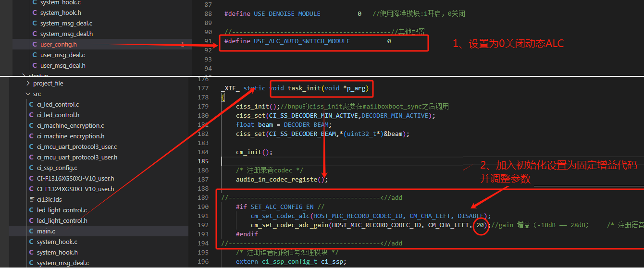The image size is (644, 268).
Task: Click the C icon of led_light_control.h
Action: point(32,221)
